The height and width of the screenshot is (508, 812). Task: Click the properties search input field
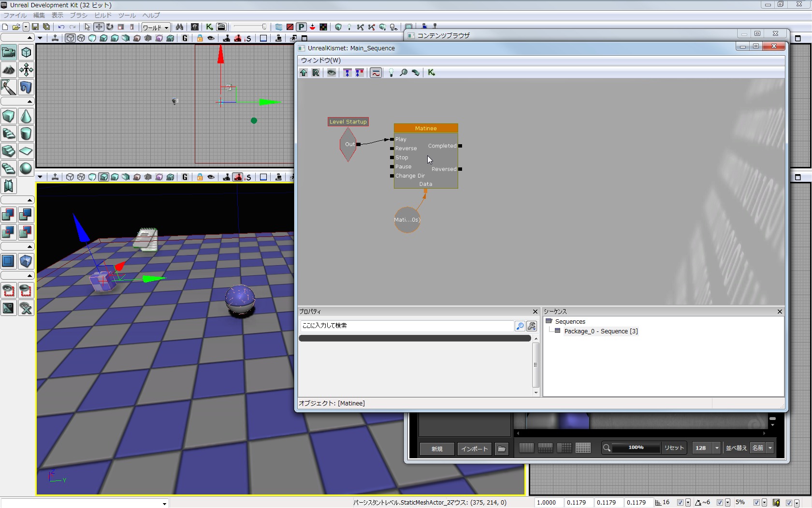[x=406, y=326]
